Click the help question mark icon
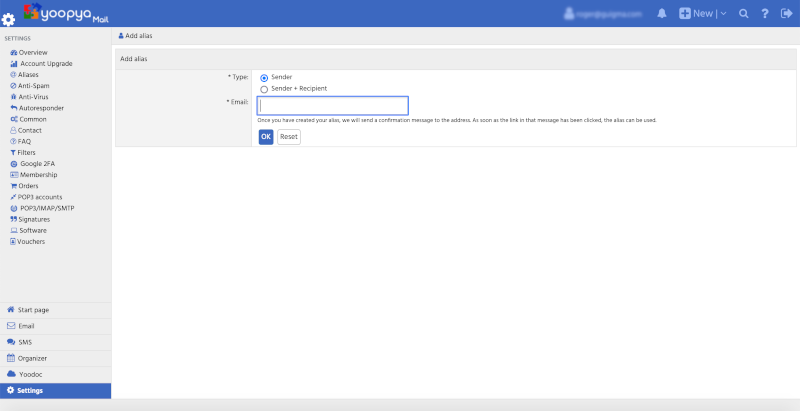This screenshot has width=800, height=411. 764,14
